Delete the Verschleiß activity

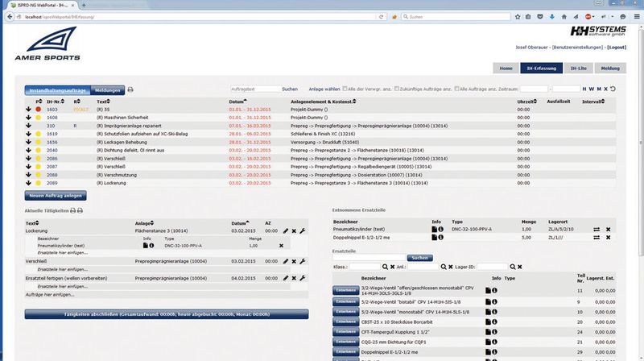pyautogui.click(x=294, y=262)
